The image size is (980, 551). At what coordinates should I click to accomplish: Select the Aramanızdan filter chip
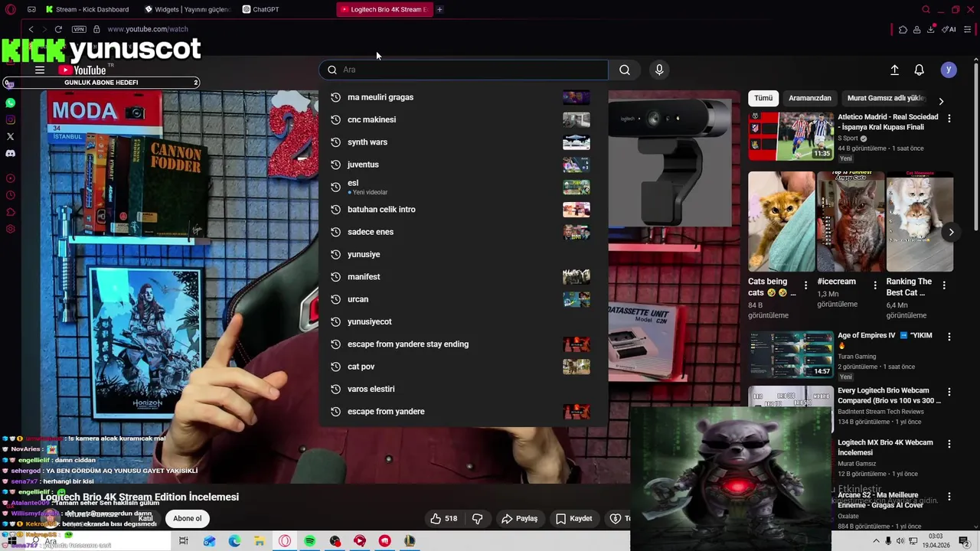[x=810, y=98]
